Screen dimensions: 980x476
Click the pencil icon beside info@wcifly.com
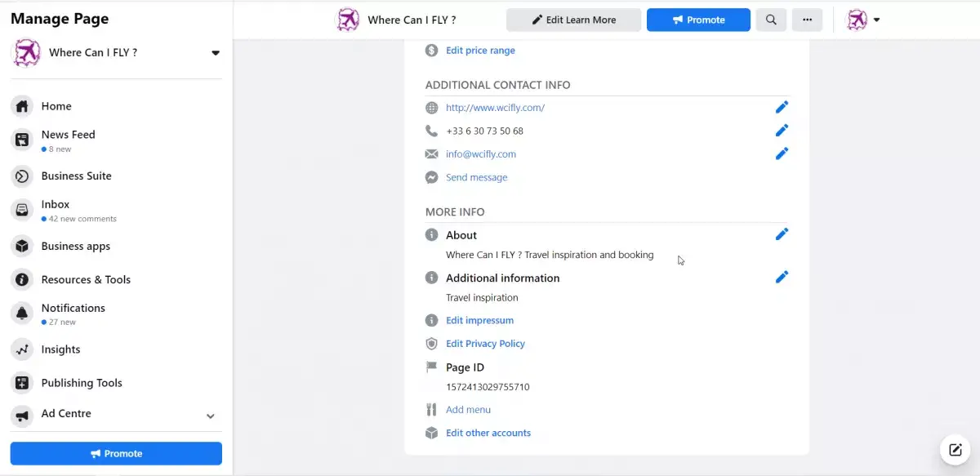pyautogui.click(x=782, y=153)
